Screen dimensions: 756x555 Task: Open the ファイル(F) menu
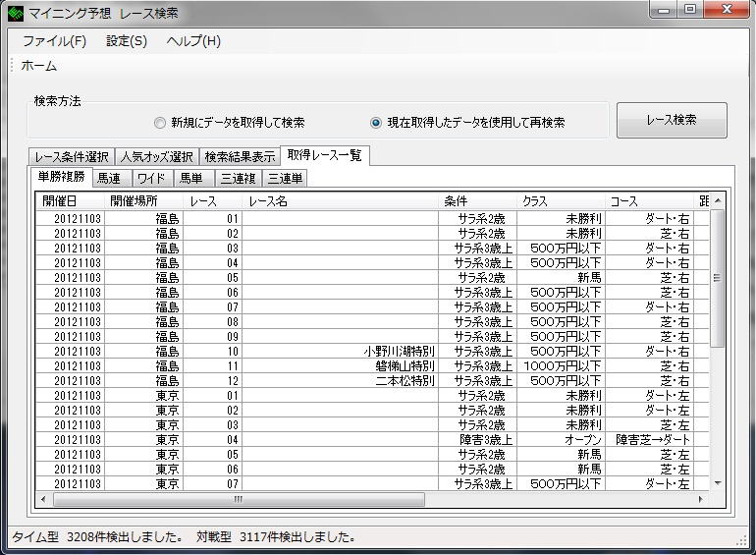(x=54, y=41)
